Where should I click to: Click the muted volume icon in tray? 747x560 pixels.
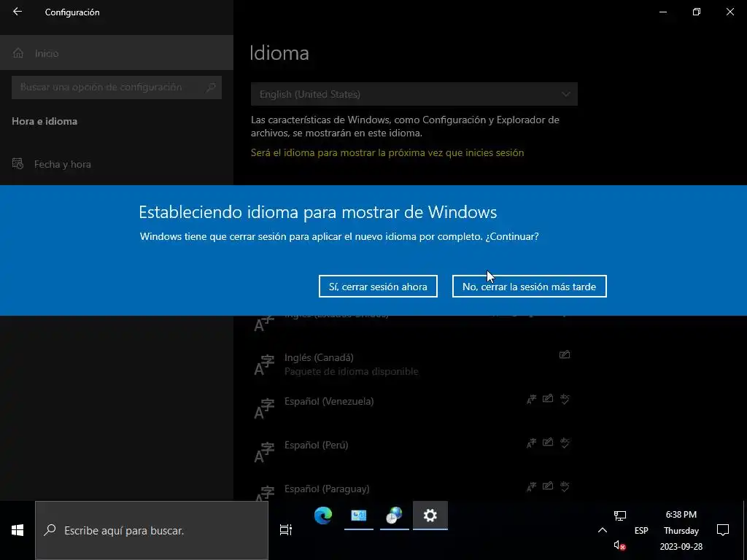click(619, 545)
